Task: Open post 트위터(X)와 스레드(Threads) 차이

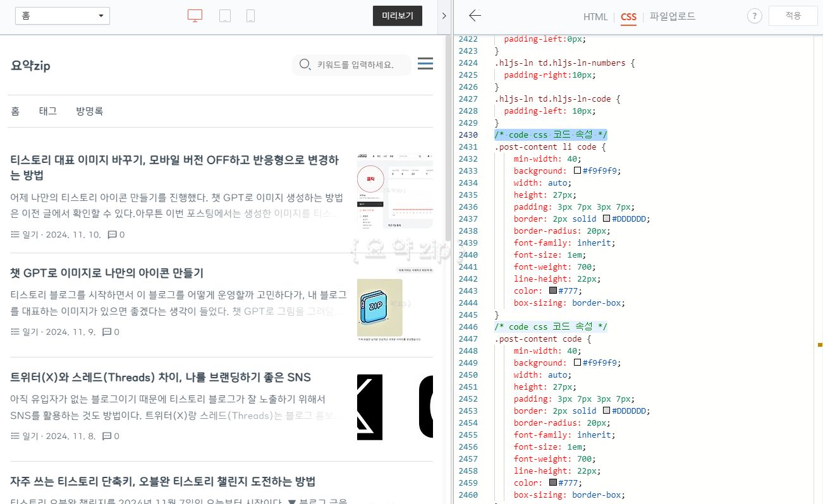Action: (161, 377)
